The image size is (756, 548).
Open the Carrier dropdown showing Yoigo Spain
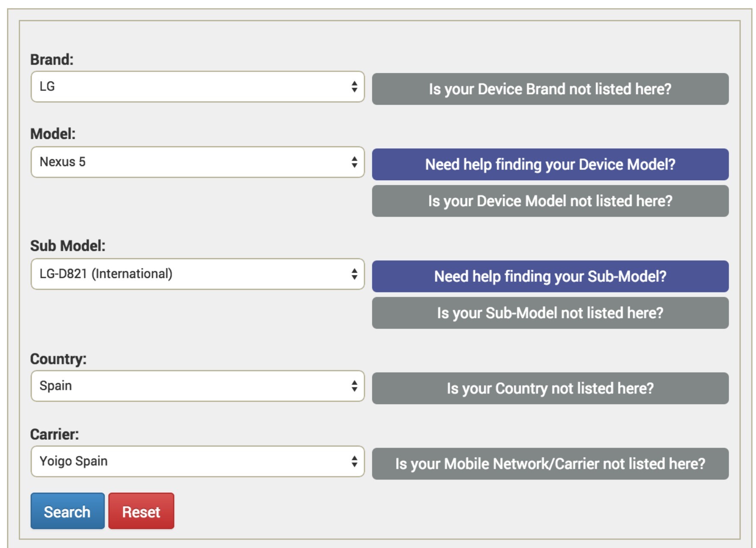pyautogui.click(x=197, y=462)
